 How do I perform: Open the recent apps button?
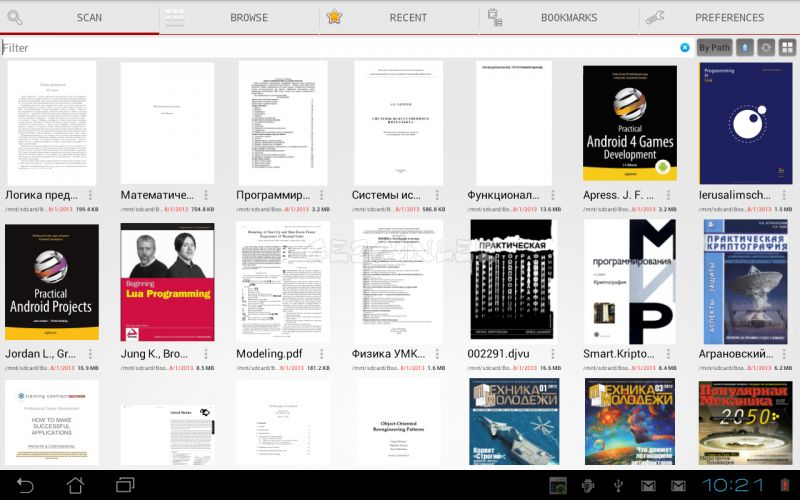(x=125, y=485)
